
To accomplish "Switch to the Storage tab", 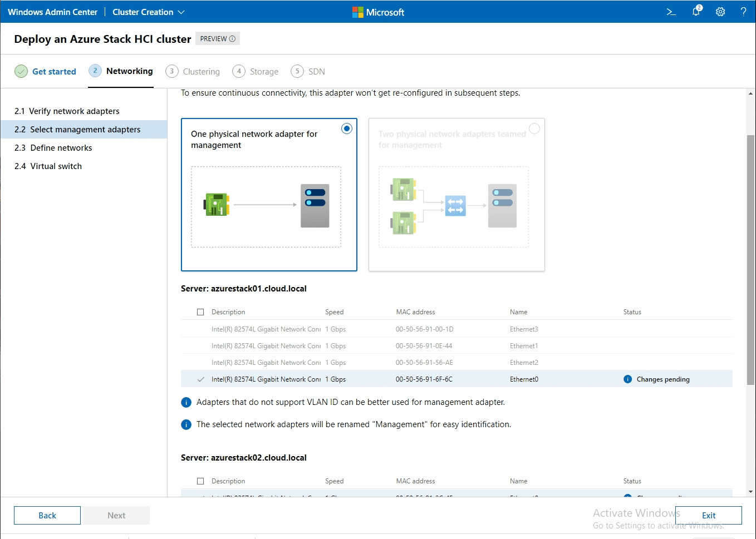I will (x=263, y=71).
